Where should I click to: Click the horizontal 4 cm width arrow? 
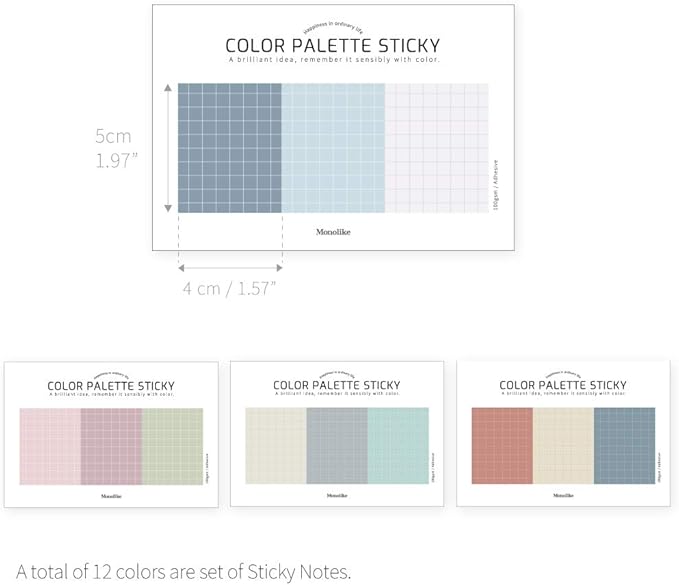(x=230, y=267)
